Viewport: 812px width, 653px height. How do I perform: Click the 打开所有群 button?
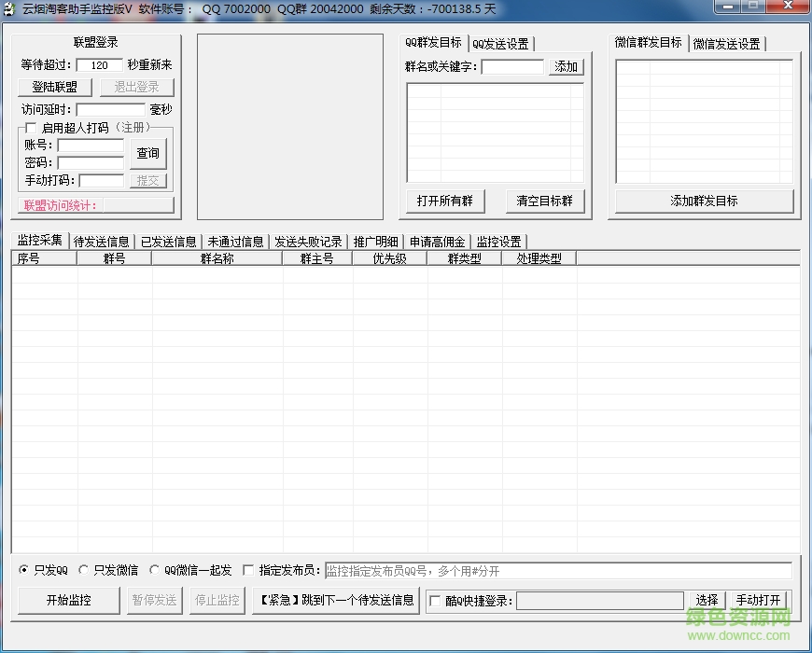click(446, 200)
